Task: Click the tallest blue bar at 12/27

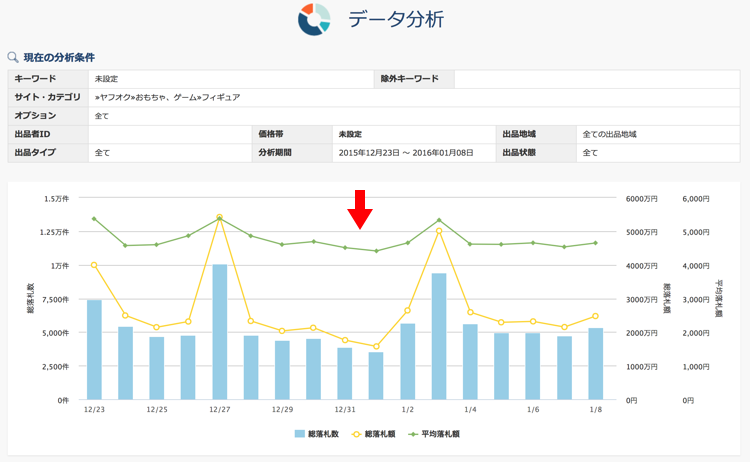Action: [219, 331]
